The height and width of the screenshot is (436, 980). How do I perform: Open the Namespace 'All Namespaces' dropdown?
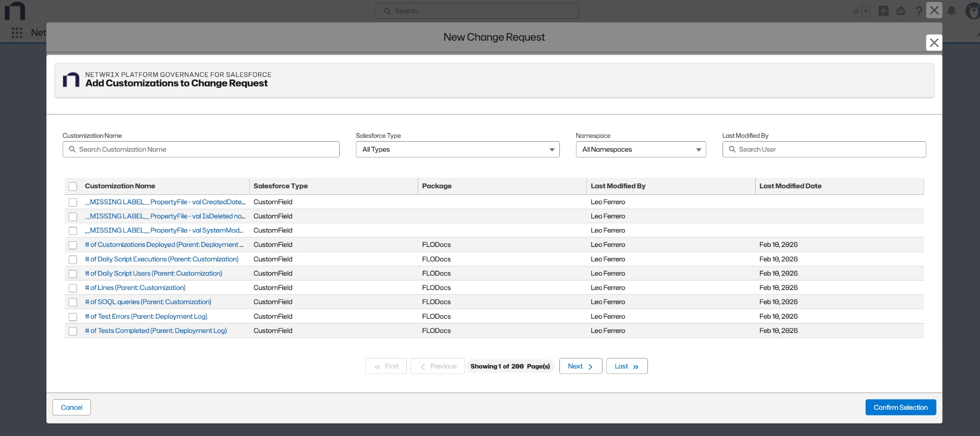coord(641,149)
